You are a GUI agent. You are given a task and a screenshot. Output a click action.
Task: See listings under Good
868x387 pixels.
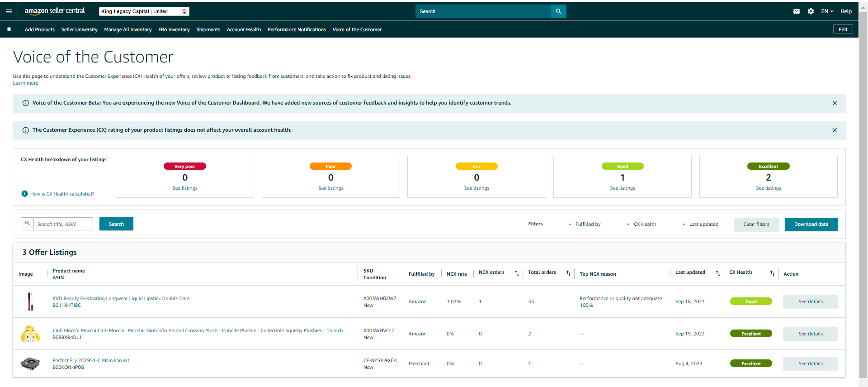coord(623,188)
